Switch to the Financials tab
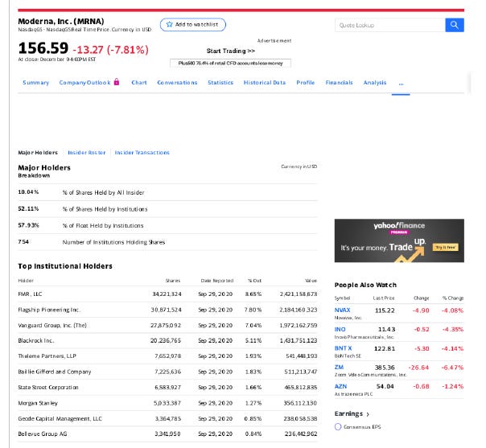This screenshot has width=486, height=448. click(x=339, y=82)
